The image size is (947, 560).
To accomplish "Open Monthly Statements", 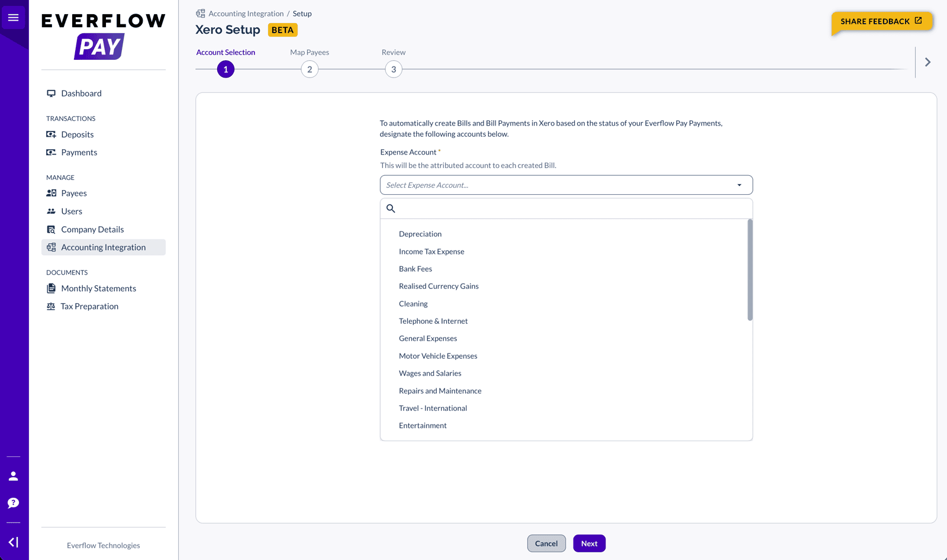I will pos(98,288).
